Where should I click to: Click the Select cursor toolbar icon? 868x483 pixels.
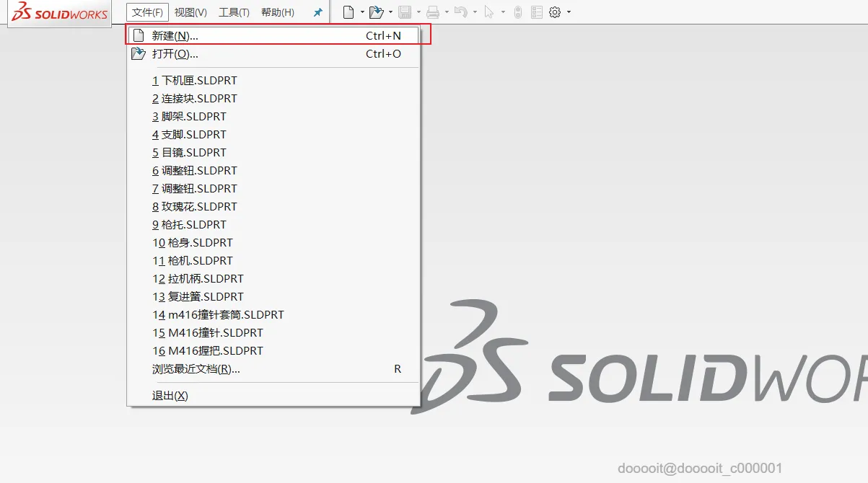pyautogui.click(x=489, y=12)
